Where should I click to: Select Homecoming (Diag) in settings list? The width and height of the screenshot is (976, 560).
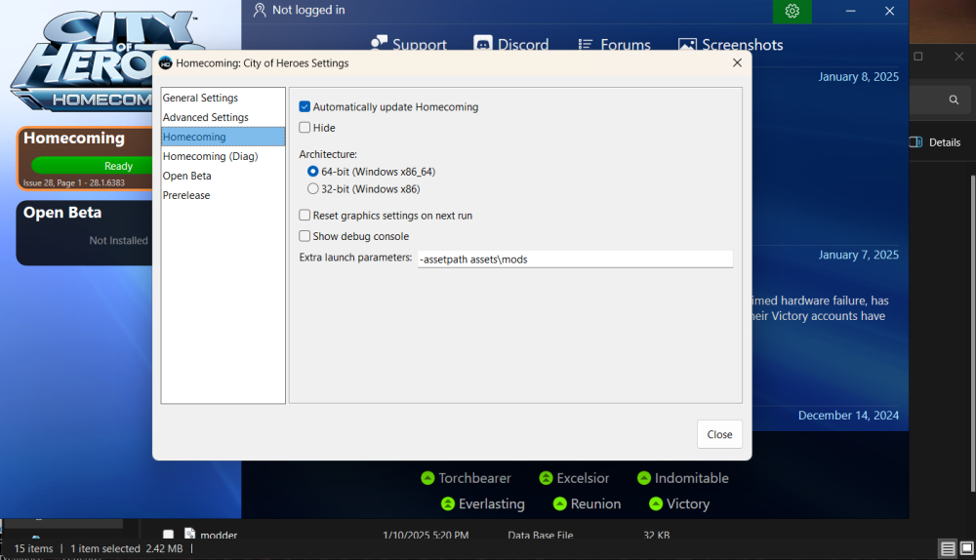point(209,156)
